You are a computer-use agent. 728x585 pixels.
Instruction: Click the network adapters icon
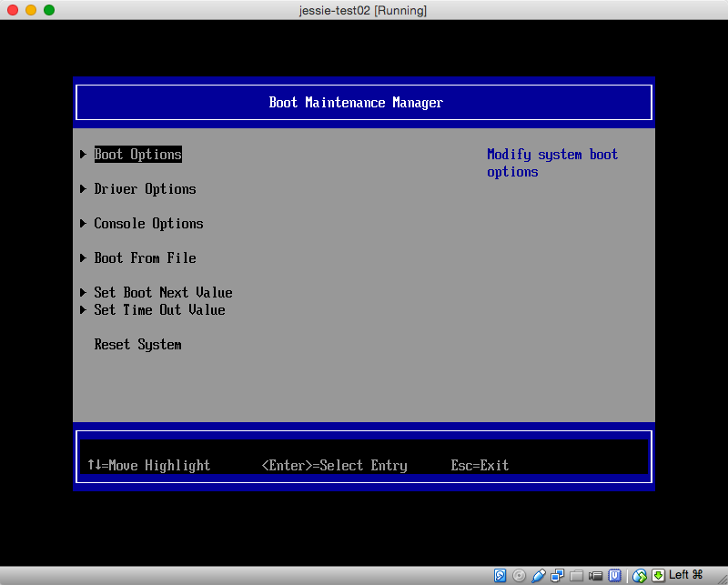pos(557,576)
